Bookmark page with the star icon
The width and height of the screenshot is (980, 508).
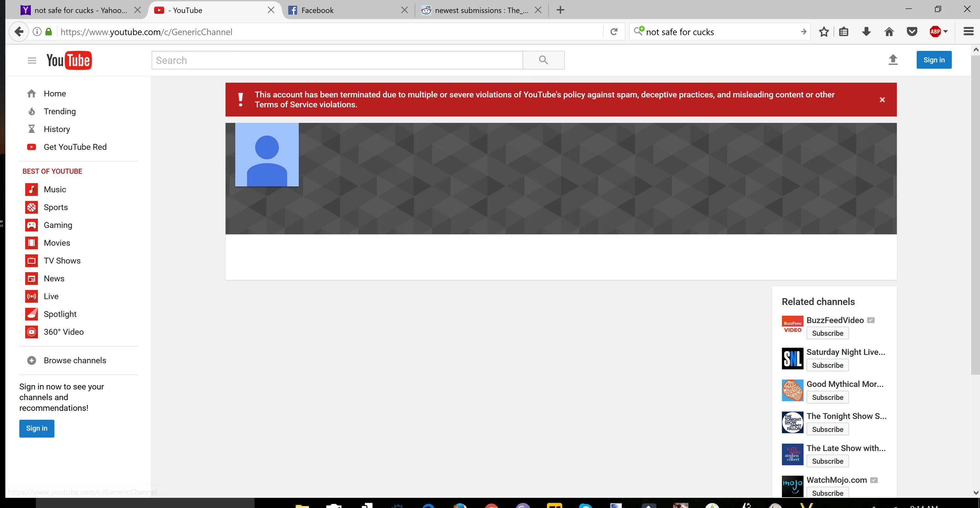(x=824, y=32)
